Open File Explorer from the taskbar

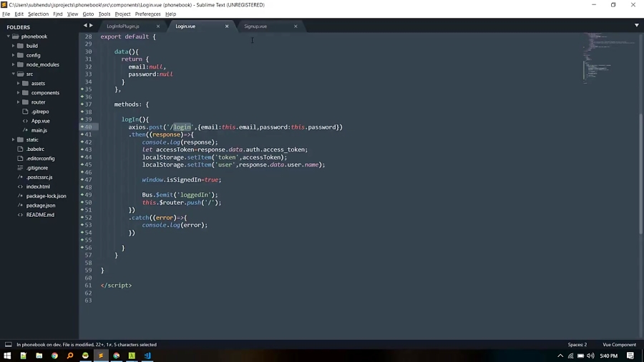click(x=39, y=356)
